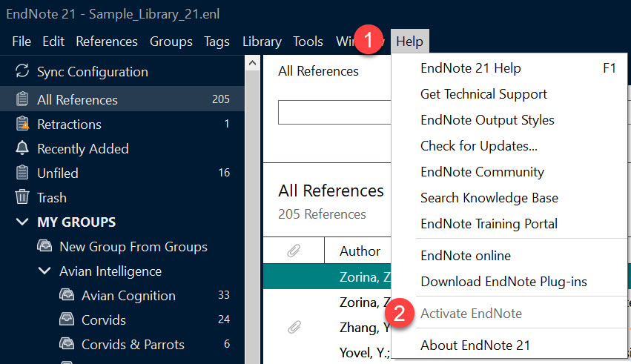Choose Check for Updates...
This screenshot has width=631, height=364.
(509, 145)
